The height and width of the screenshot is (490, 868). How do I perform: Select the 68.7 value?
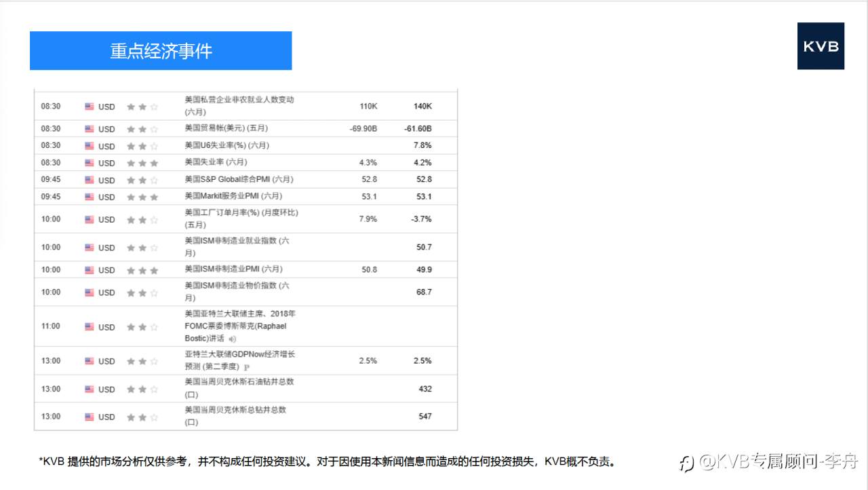coord(424,293)
